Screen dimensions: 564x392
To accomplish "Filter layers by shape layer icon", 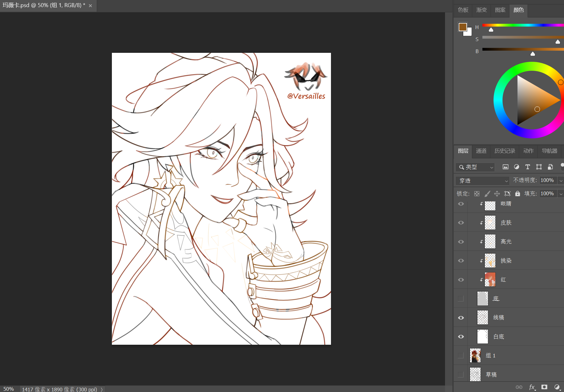I will (x=539, y=167).
